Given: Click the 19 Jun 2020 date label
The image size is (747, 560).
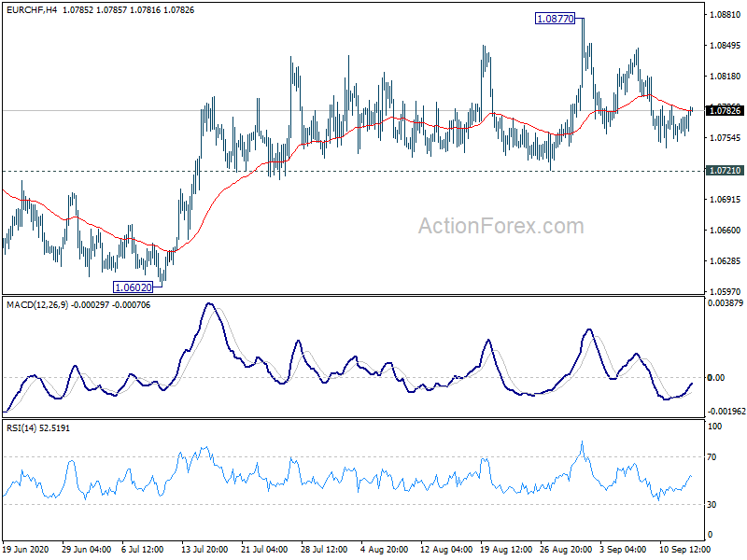Looking at the screenshot, I should 26,549.
